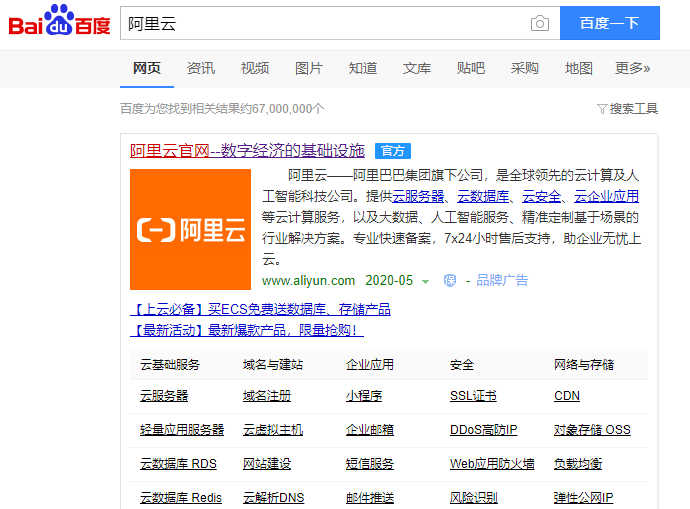Open 云数据库 RDS link
690x509 pixels.
(178, 464)
